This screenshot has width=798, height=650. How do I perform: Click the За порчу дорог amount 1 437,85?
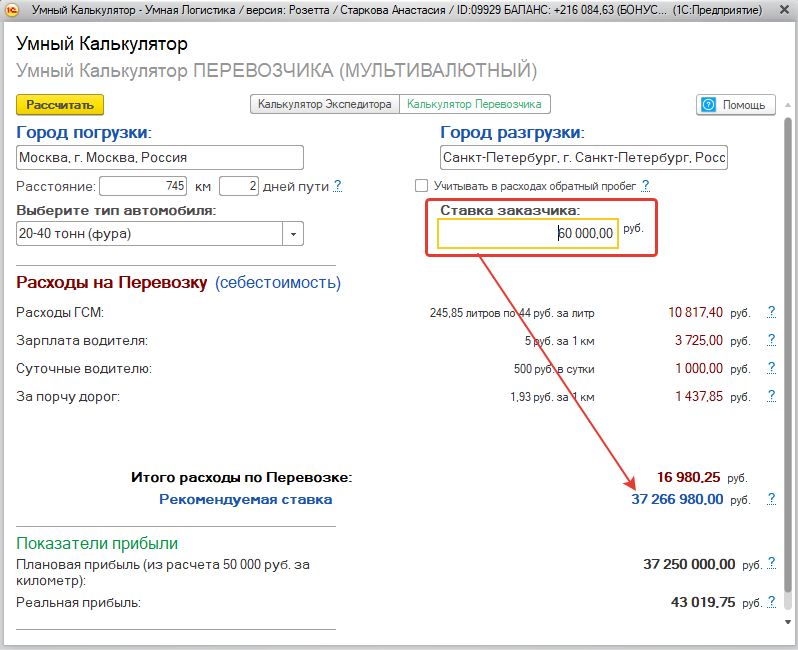(699, 397)
